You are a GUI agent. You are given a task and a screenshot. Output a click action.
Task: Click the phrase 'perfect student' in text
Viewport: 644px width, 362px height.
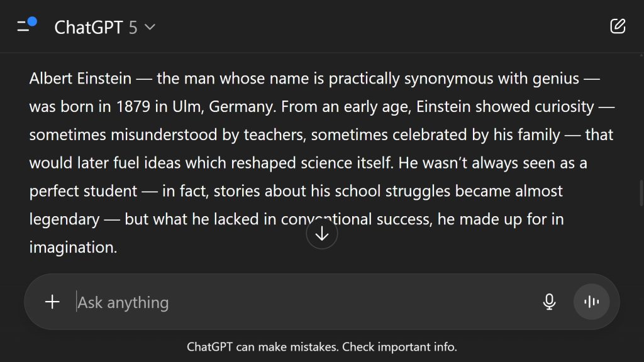(x=83, y=191)
